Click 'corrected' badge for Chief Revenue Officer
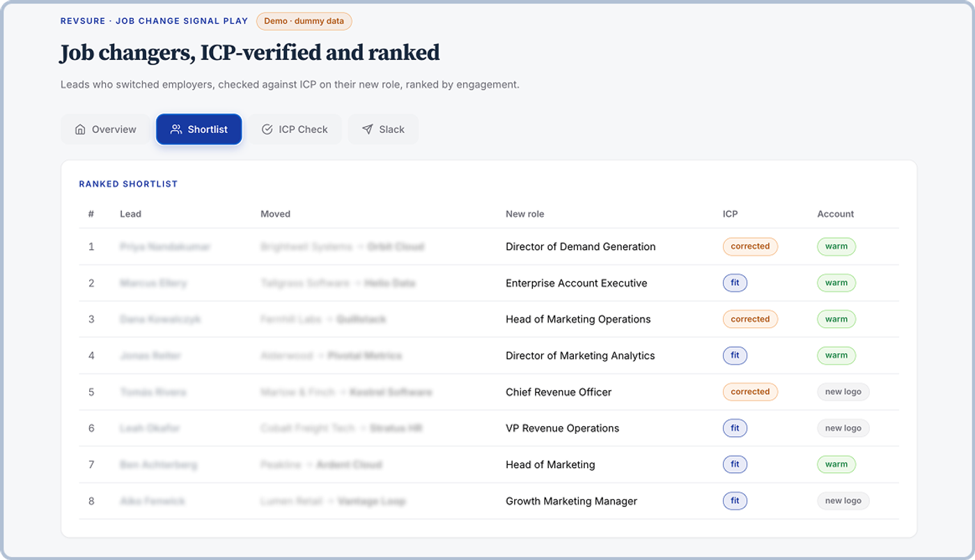This screenshot has height=560, width=975. pos(750,392)
